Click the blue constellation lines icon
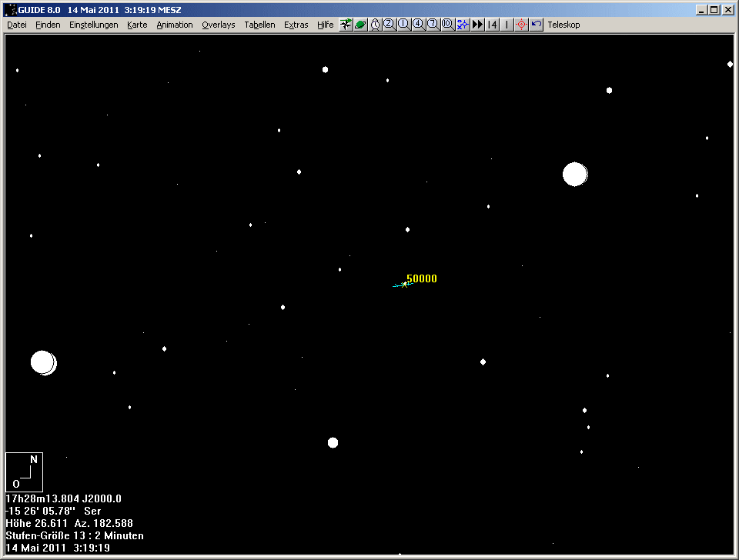The width and height of the screenshot is (739, 560). (x=462, y=25)
